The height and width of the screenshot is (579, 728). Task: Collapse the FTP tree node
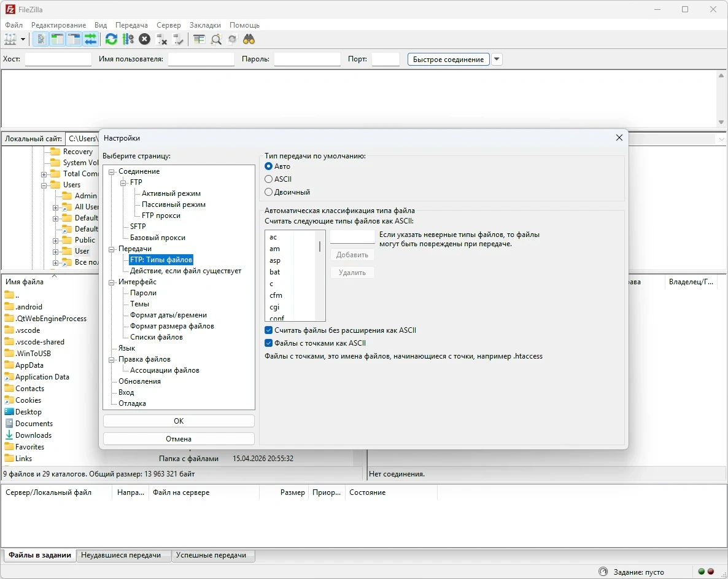pos(123,183)
